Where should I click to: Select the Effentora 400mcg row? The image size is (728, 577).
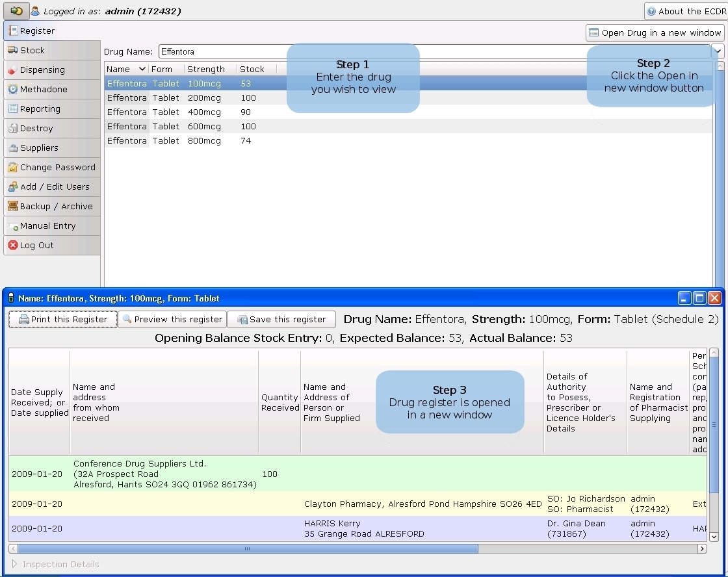tap(195, 112)
